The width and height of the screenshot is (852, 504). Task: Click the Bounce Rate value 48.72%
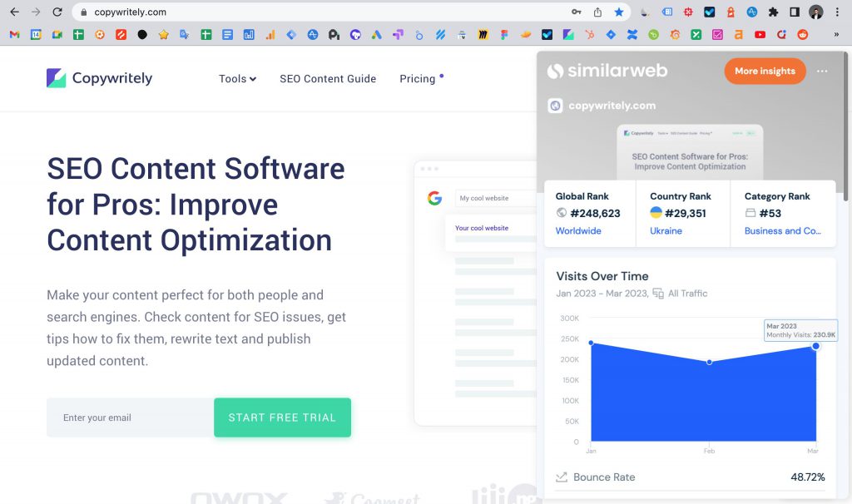click(x=807, y=477)
